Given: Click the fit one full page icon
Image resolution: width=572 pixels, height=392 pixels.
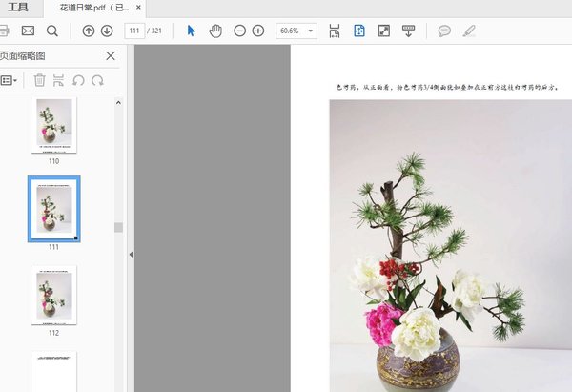Looking at the screenshot, I should click(x=359, y=31).
